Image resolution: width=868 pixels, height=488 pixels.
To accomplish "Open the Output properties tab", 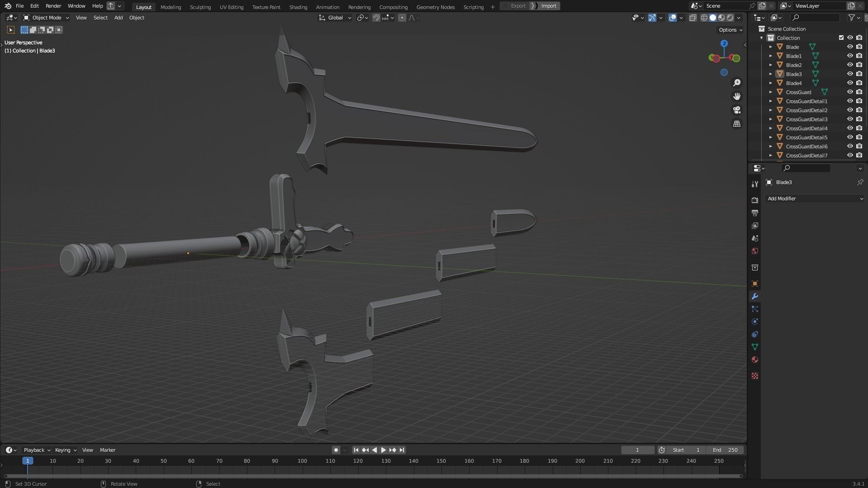I will pos(754,213).
